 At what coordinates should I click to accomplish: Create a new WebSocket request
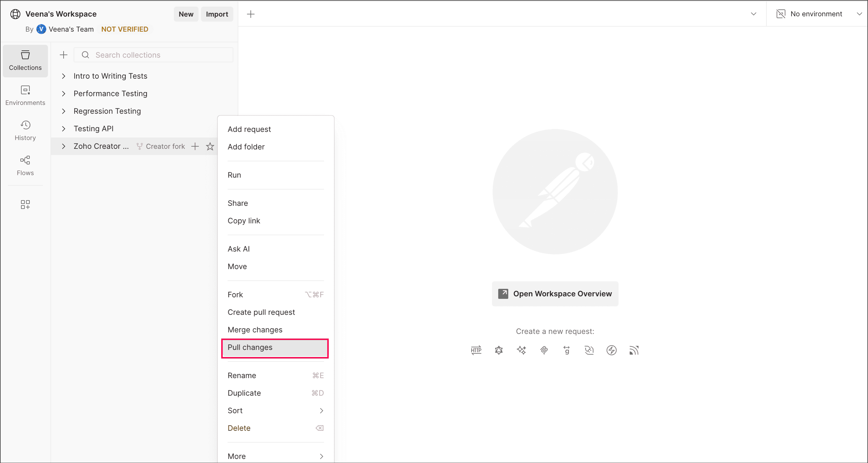point(589,350)
